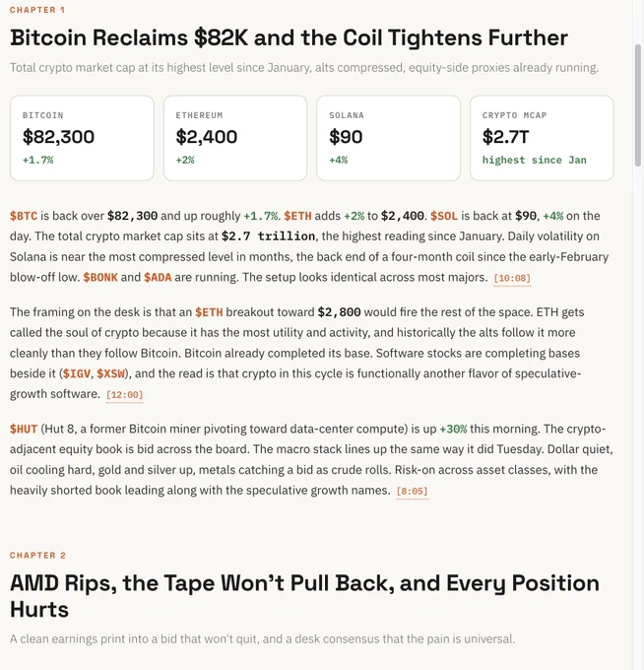This screenshot has width=644, height=670.
Task: Click the $HUT ticker tag
Action: click(x=24, y=429)
